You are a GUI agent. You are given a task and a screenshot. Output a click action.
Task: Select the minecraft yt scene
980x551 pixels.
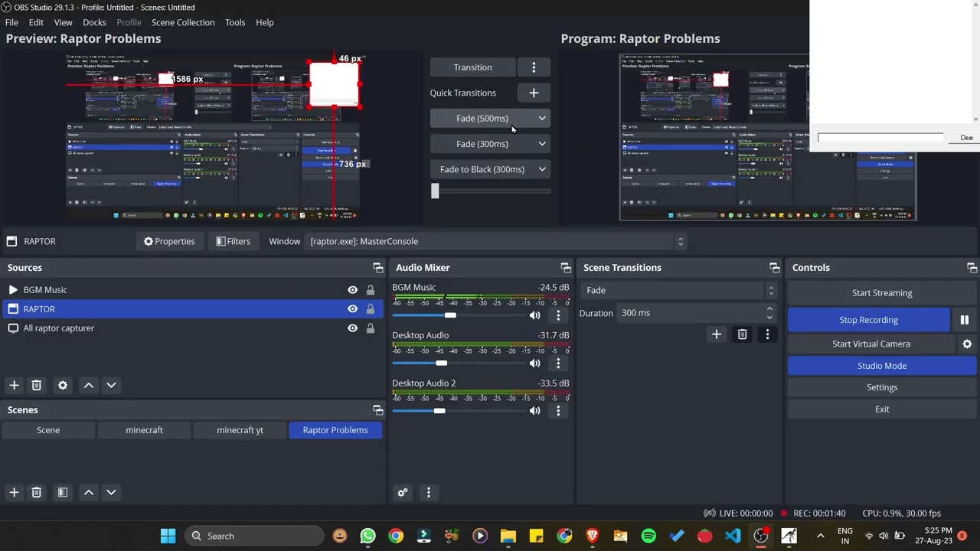240,430
